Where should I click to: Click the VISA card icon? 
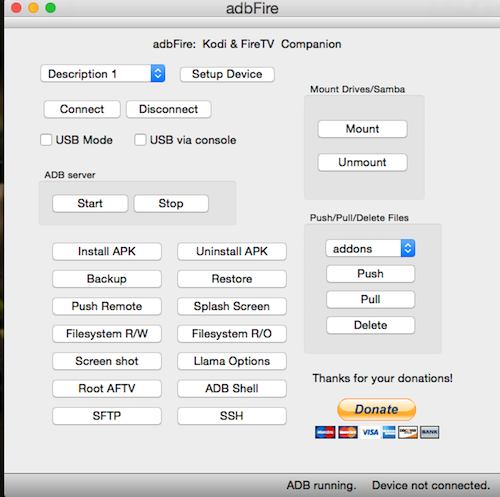pyautogui.click(x=370, y=432)
